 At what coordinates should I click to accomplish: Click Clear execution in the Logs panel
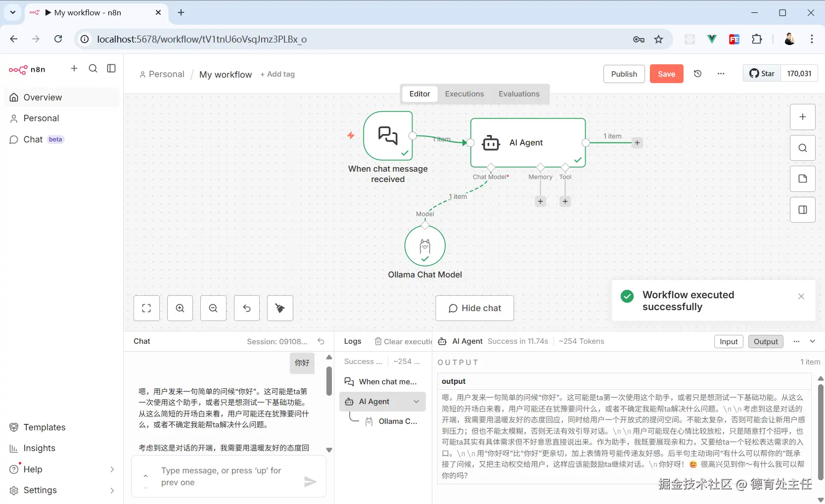(403, 341)
